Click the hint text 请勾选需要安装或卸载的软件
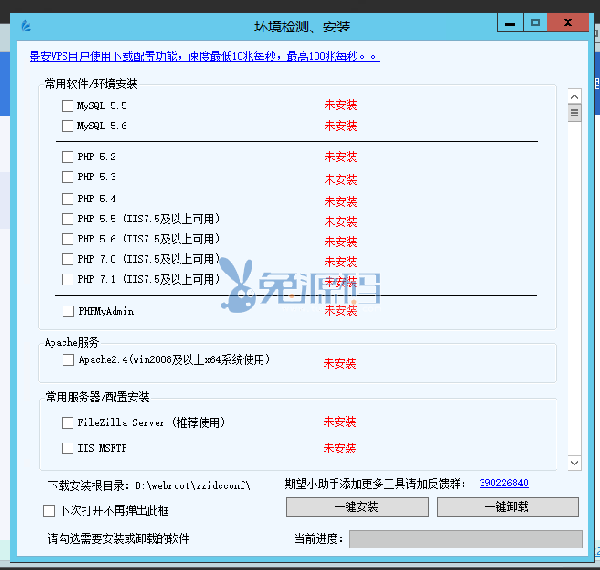 click(118, 539)
